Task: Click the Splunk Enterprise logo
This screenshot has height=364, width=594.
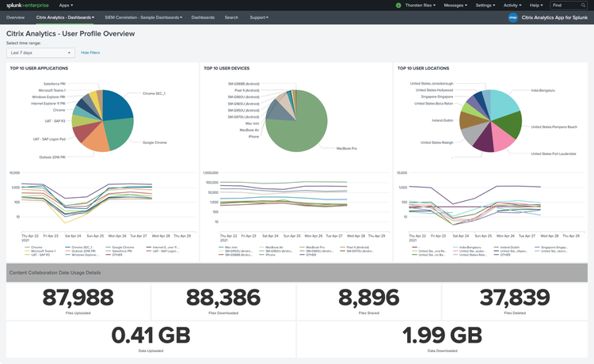Action: tap(27, 6)
